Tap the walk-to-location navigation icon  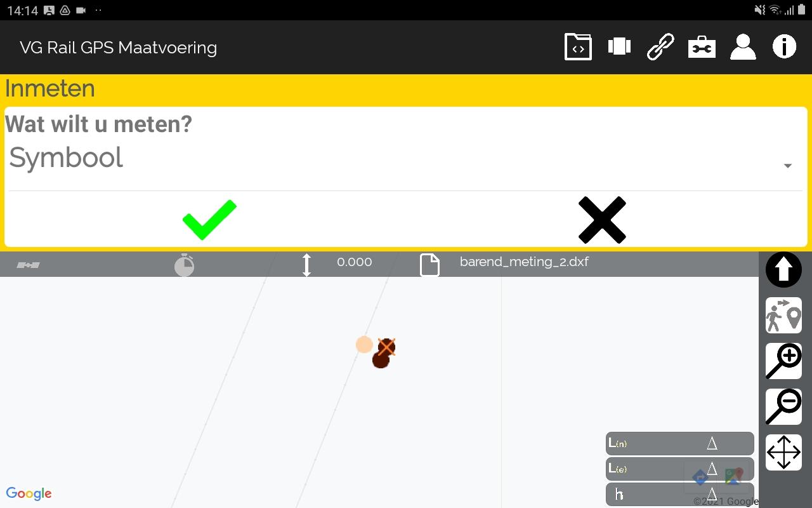[x=783, y=316]
